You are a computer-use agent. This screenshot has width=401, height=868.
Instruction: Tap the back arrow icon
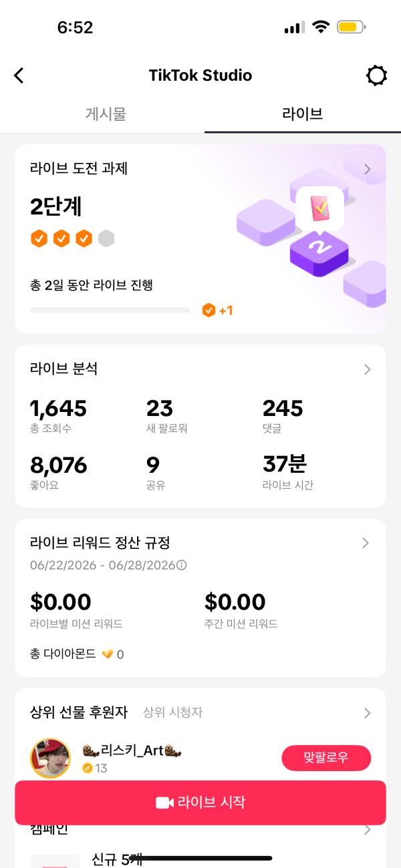(19, 75)
